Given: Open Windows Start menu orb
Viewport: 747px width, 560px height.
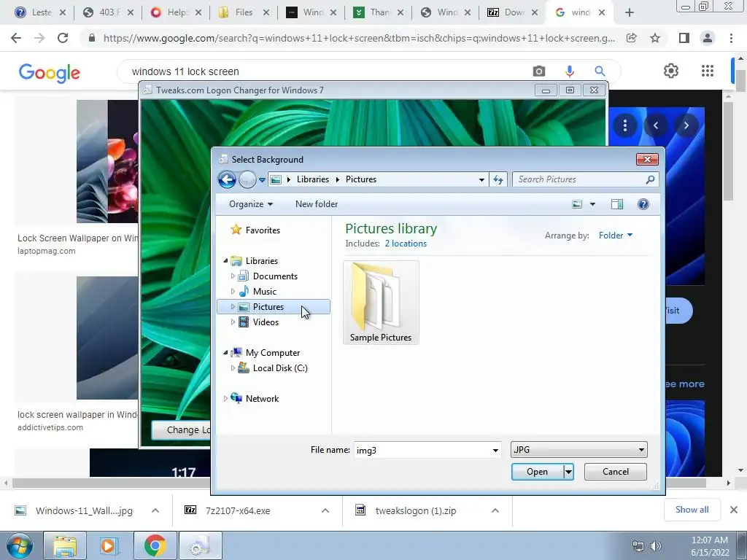Looking at the screenshot, I should tap(19, 545).
